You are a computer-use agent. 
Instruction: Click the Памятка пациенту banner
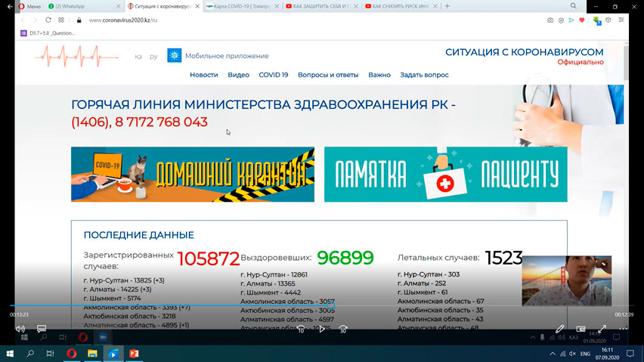[x=445, y=175]
